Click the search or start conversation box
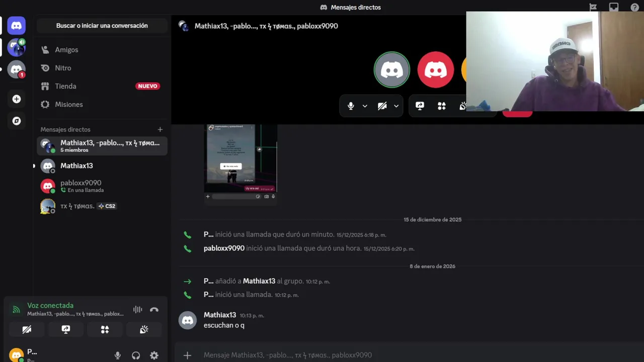644x362 pixels. (102, 26)
